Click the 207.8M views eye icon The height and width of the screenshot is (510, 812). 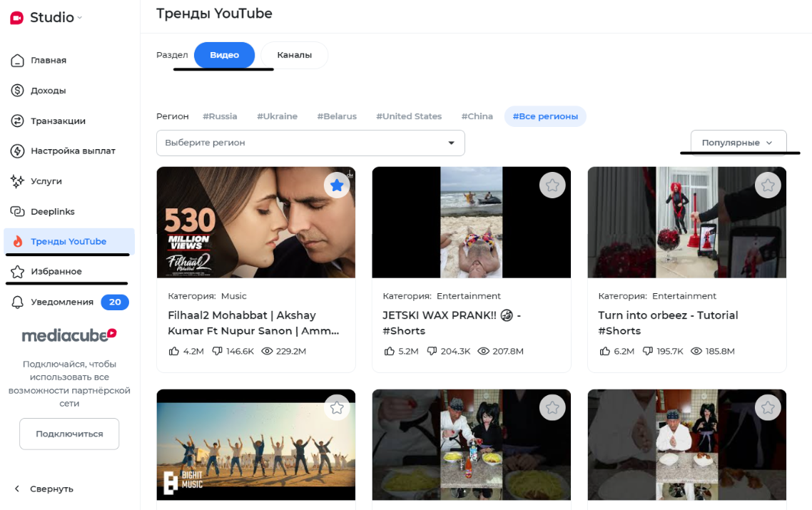click(483, 351)
